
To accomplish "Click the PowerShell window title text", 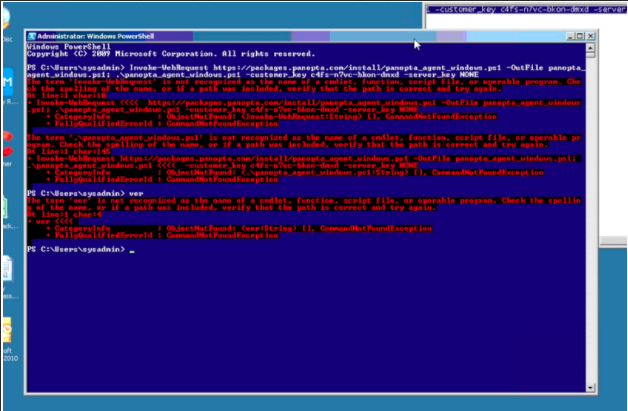I will click(95, 36).
